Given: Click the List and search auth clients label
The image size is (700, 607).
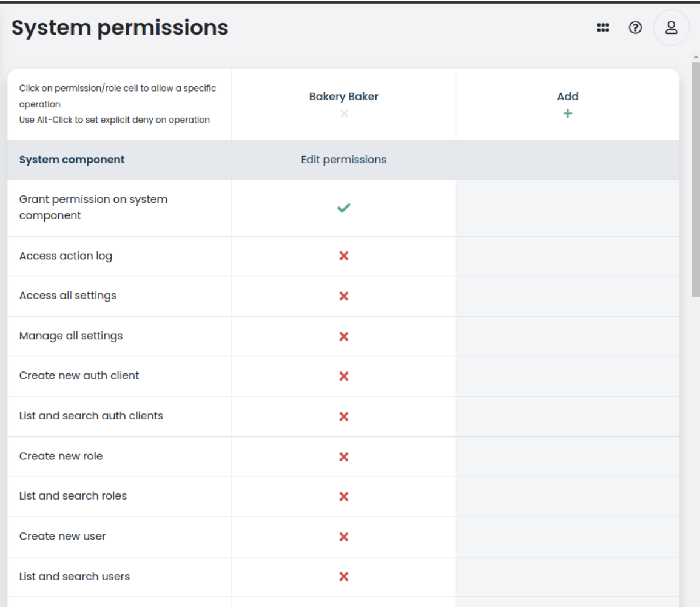Looking at the screenshot, I should click(x=91, y=416).
